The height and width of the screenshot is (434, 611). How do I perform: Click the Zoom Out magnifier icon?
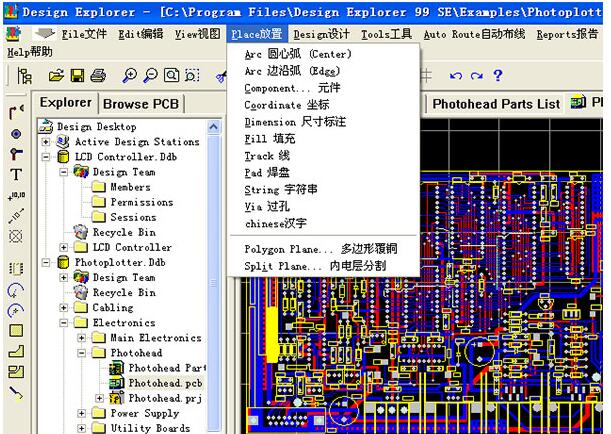[150, 76]
